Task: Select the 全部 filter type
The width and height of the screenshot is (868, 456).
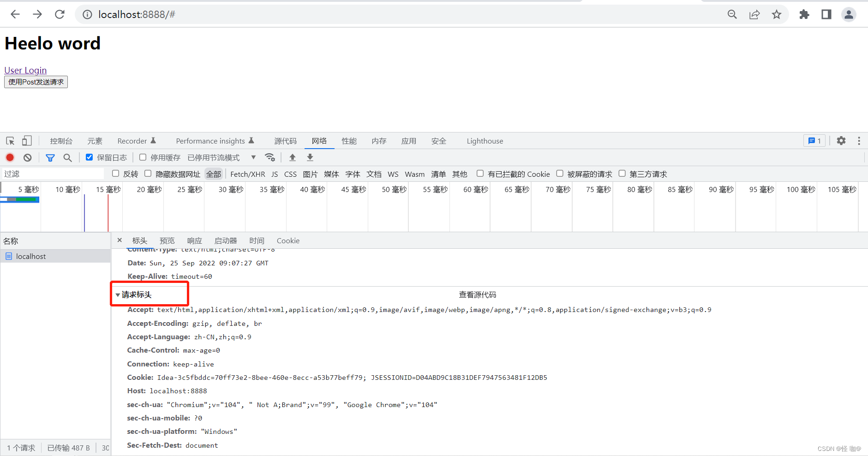Action: [x=214, y=174]
